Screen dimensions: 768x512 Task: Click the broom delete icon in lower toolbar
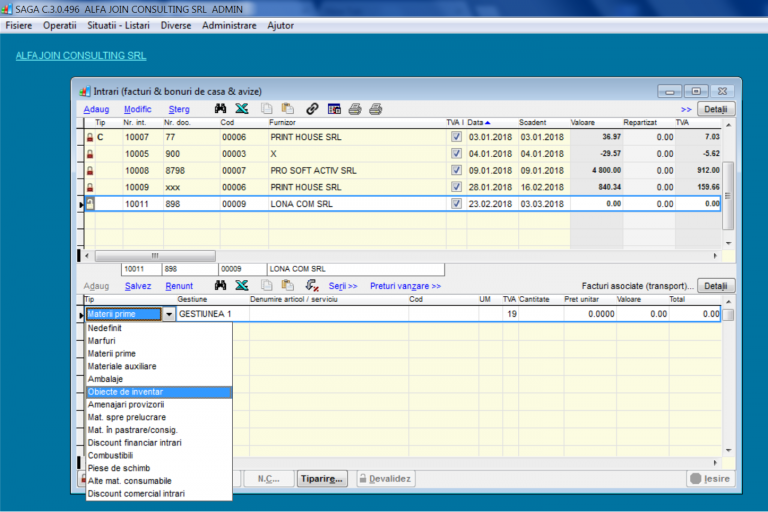point(312,286)
